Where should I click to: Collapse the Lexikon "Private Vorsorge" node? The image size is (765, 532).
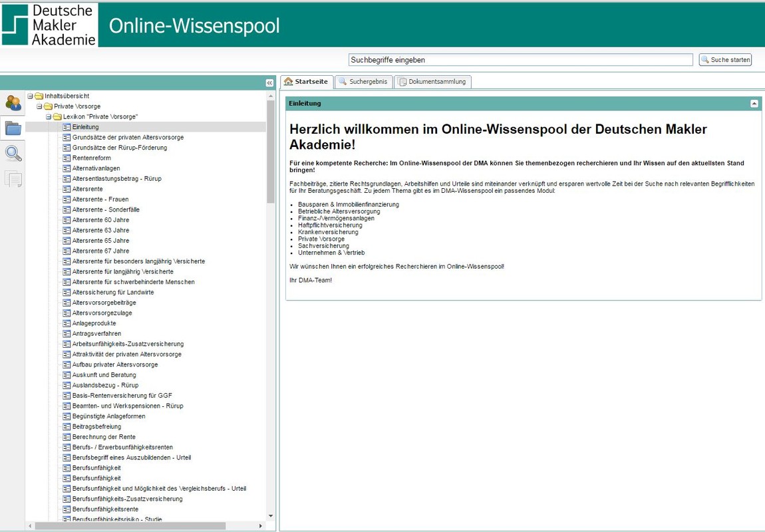click(x=49, y=117)
